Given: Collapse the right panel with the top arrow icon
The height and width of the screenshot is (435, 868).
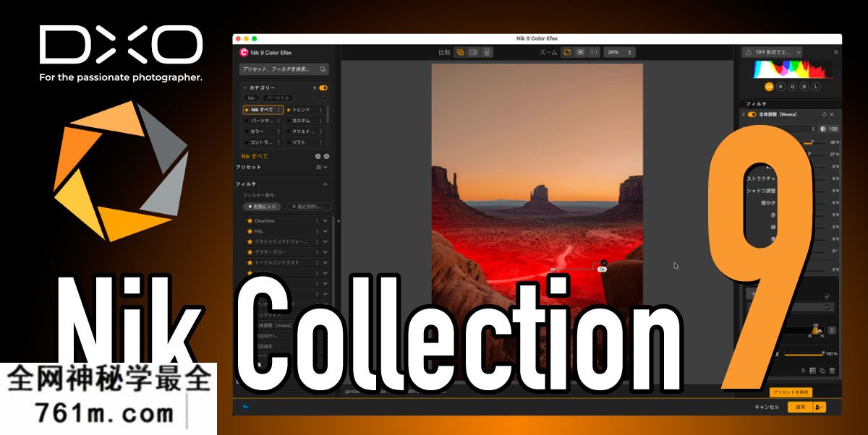Looking at the screenshot, I should [x=836, y=52].
